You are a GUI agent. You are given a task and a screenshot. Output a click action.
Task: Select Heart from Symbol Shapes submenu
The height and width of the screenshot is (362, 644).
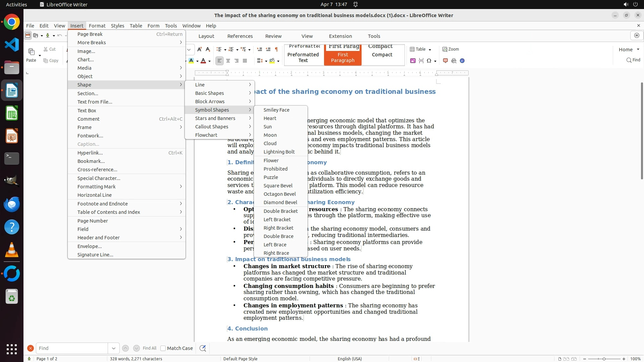[x=270, y=118]
